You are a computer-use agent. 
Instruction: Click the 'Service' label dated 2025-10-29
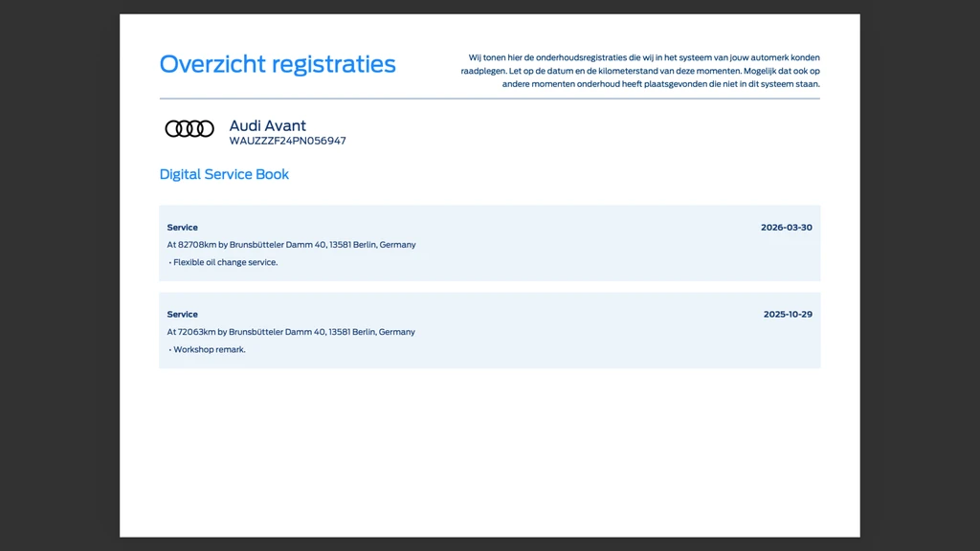click(x=182, y=314)
